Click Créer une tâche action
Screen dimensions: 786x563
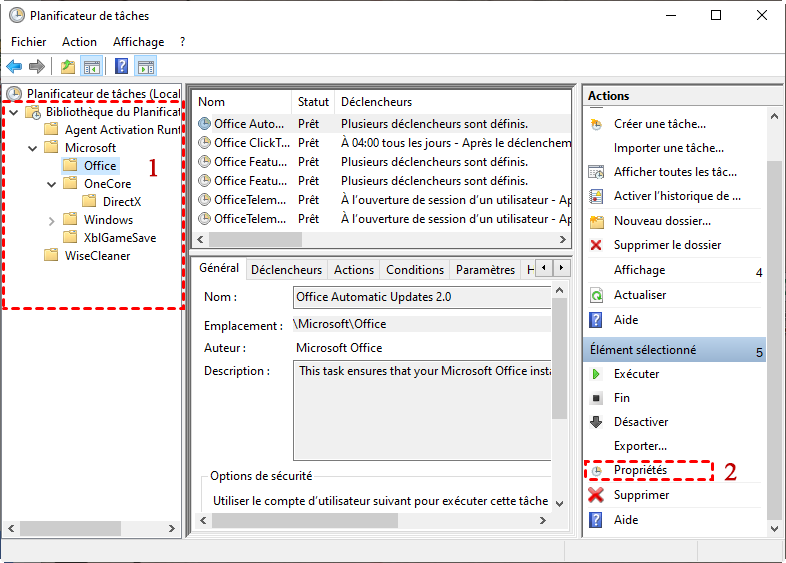659,124
